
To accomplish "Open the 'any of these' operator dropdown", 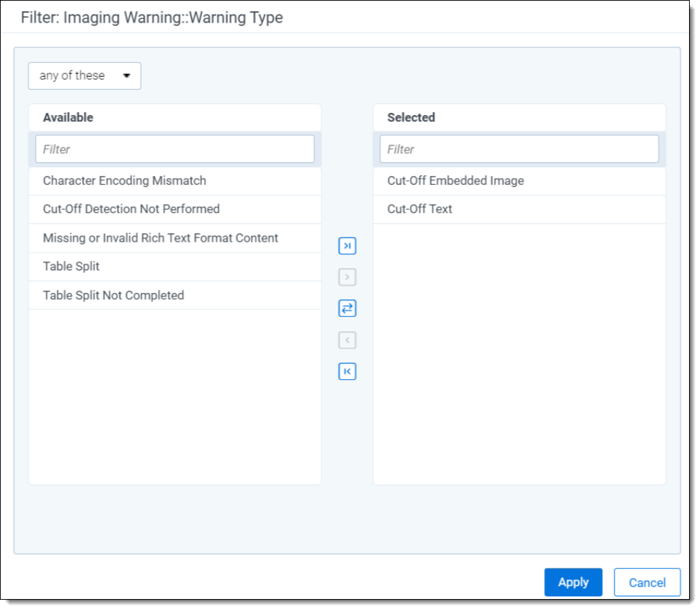I will (83, 76).
